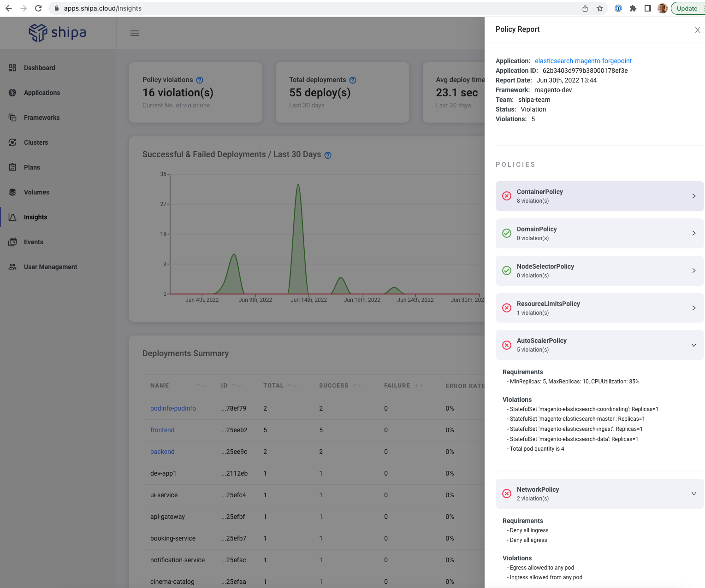Open Applications from the sidebar
The height and width of the screenshot is (588, 705).
42,93
